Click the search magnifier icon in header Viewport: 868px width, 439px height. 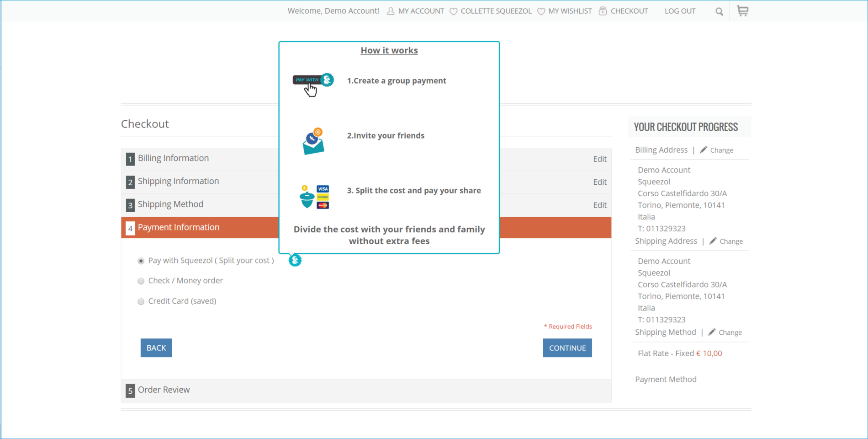pos(719,11)
